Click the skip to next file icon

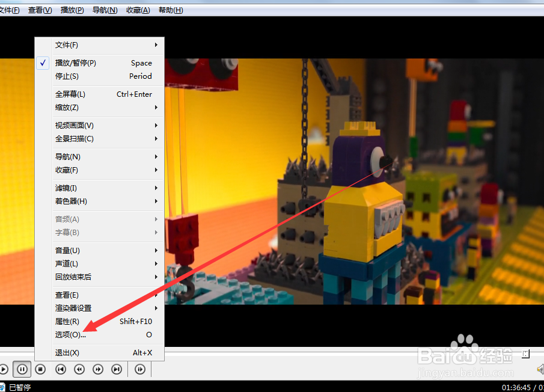(117, 369)
